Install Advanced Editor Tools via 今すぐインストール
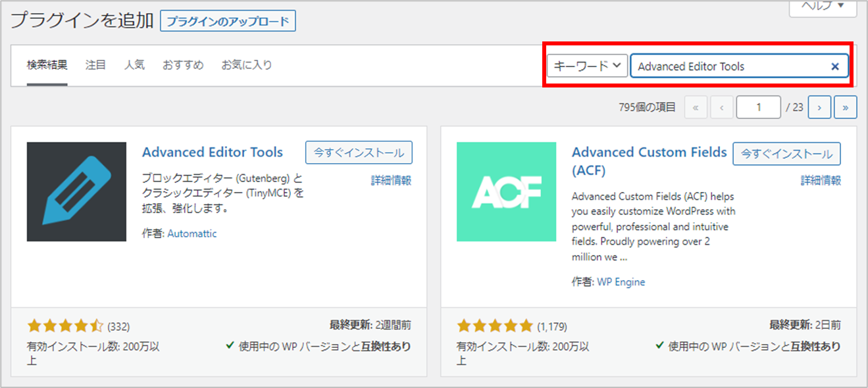868x388 pixels. 359,152
